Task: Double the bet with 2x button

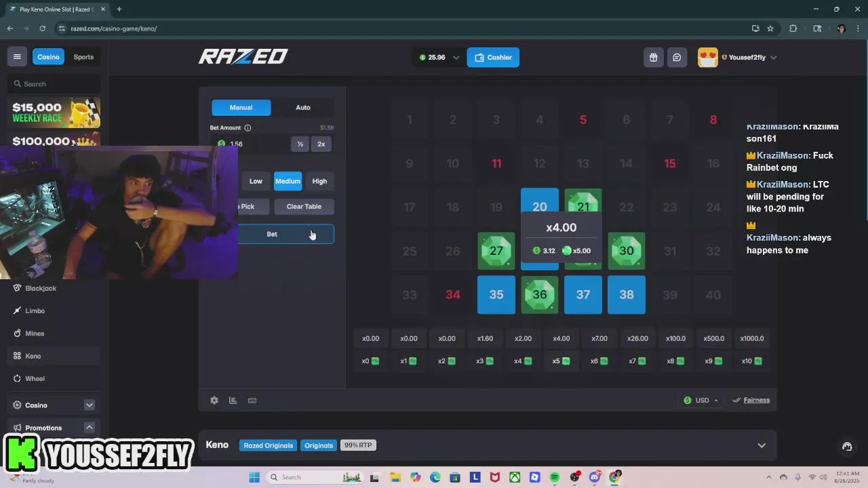Action: (x=321, y=144)
